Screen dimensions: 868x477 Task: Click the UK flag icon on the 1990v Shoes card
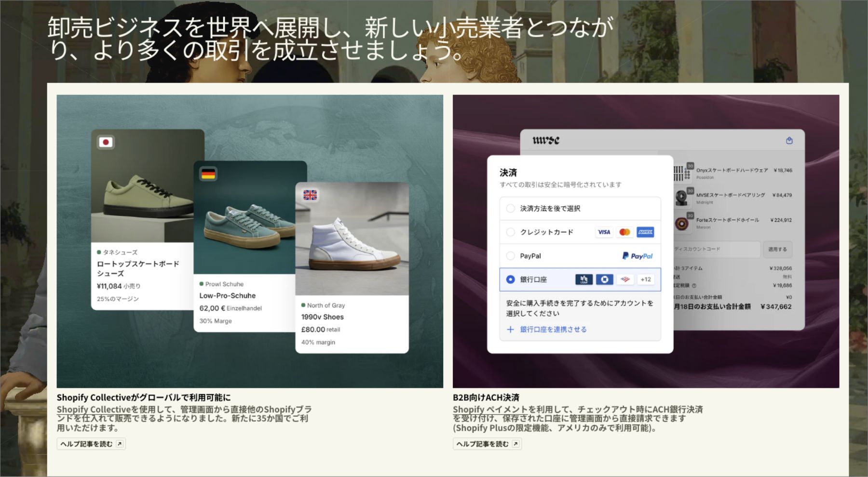coord(310,195)
